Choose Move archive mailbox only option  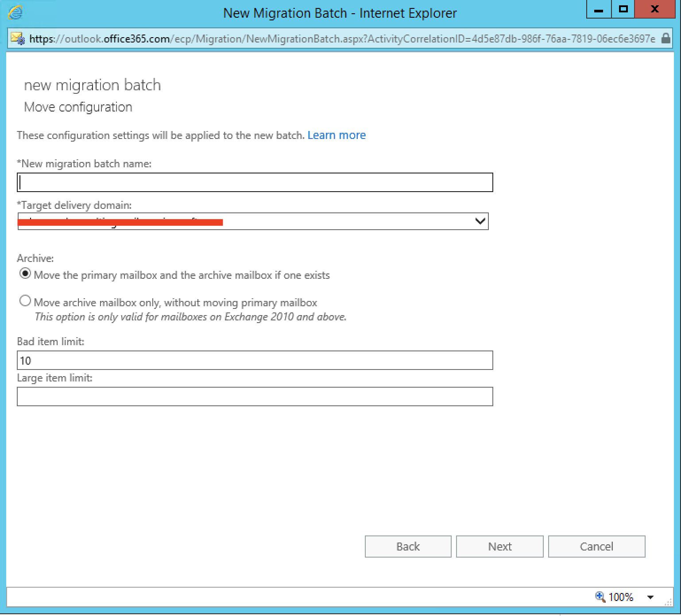(25, 301)
